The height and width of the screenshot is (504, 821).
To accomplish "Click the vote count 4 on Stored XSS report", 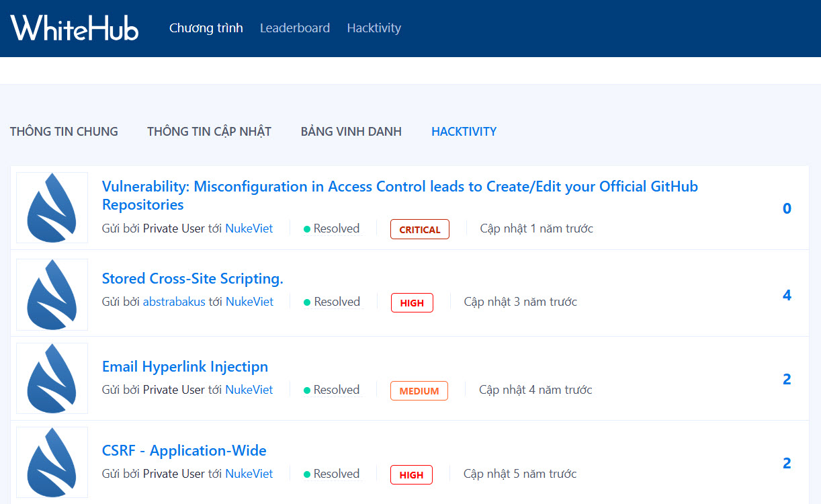I will (787, 295).
